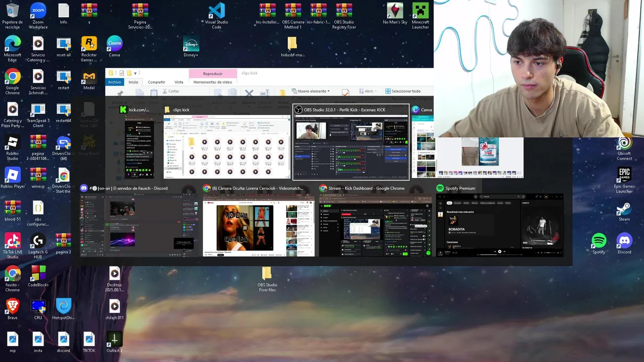The width and height of the screenshot is (644, 362).
Task: Open the quick access toolbar dropdown arrow
Action: pyautogui.click(x=135, y=73)
